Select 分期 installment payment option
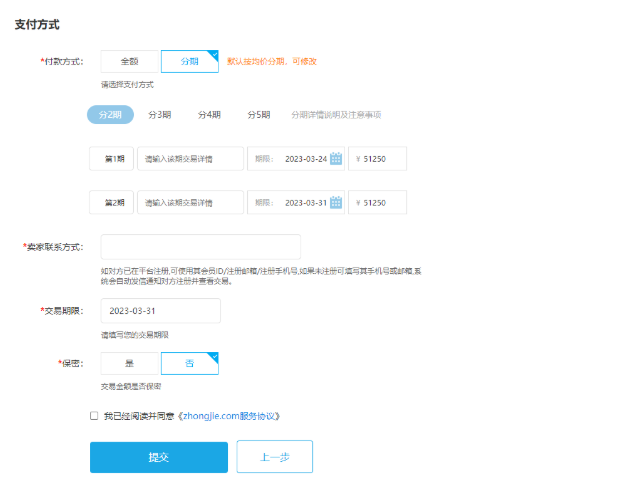This screenshot has height=490, width=640. 189,62
